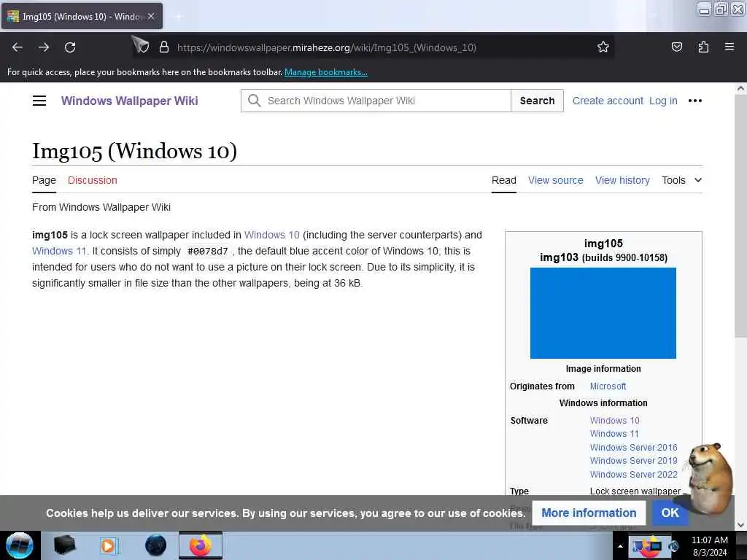The width and height of the screenshot is (747, 560).
Task: Follow the Windows 10 link in the article text
Action: pos(271,235)
